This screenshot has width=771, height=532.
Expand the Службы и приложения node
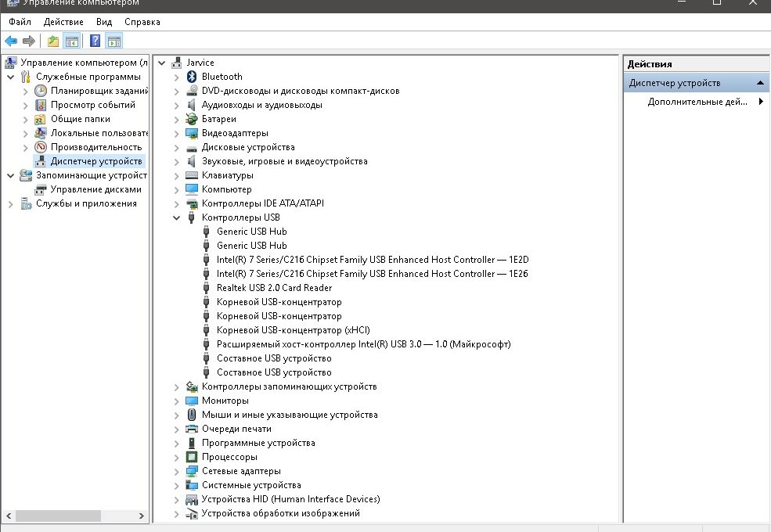tap(10, 204)
